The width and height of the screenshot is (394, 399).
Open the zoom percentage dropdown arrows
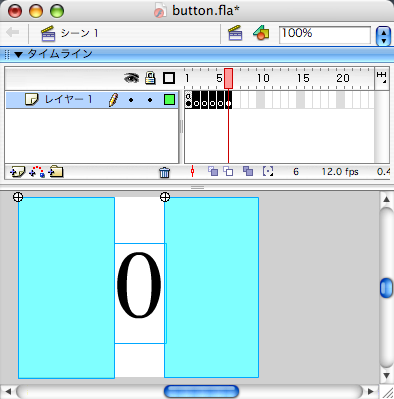(x=383, y=36)
